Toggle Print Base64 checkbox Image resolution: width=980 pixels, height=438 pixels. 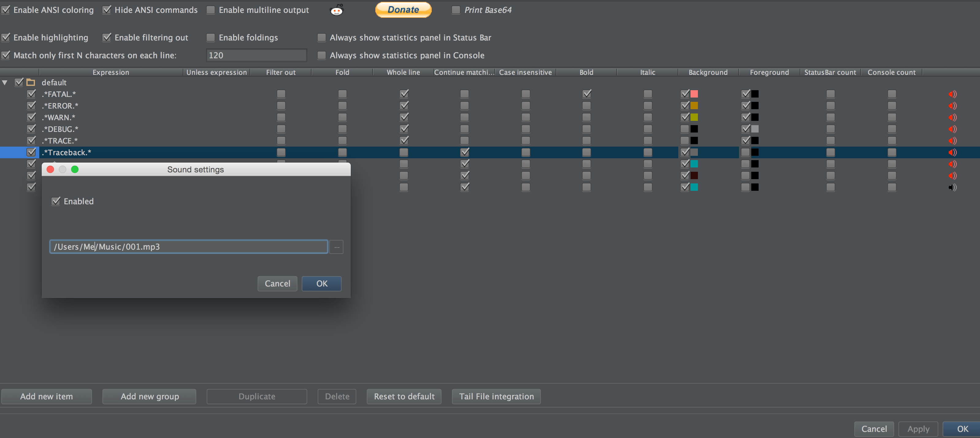pyautogui.click(x=456, y=10)
